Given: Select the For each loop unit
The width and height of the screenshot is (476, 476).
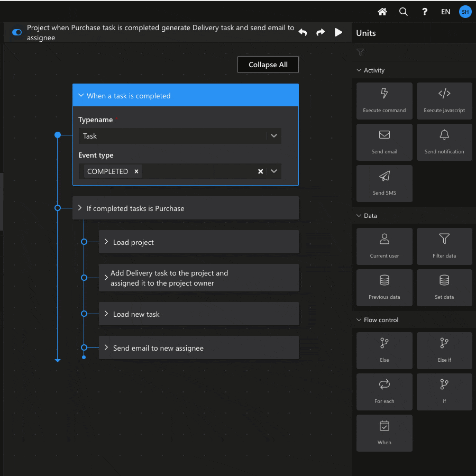Looking at the screenshot, I should tap(385, 391).
